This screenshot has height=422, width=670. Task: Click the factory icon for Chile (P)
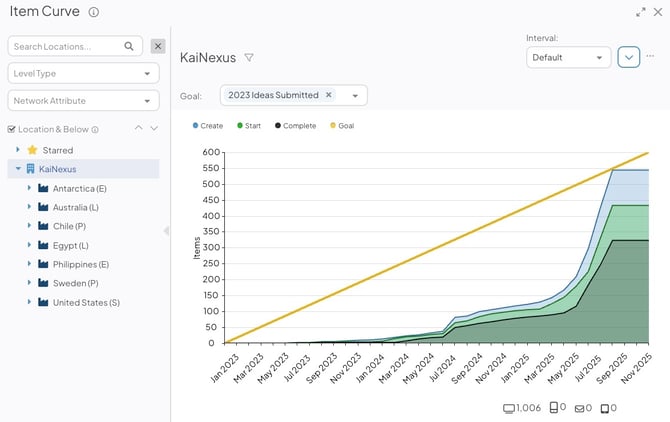pyautogui.click(x=43, y=226)
